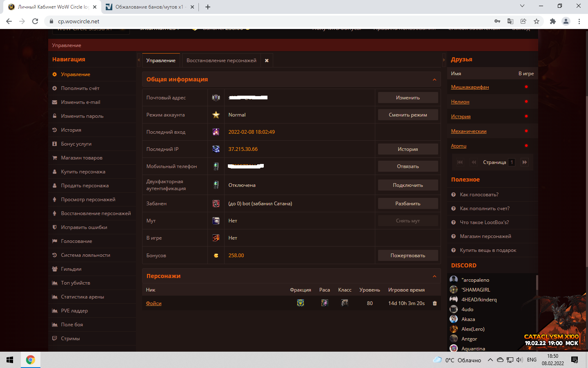Switch to Обжалование банов browser tab
The height and width of the screenshot is (368, 588).
click(x=149, y=7)
